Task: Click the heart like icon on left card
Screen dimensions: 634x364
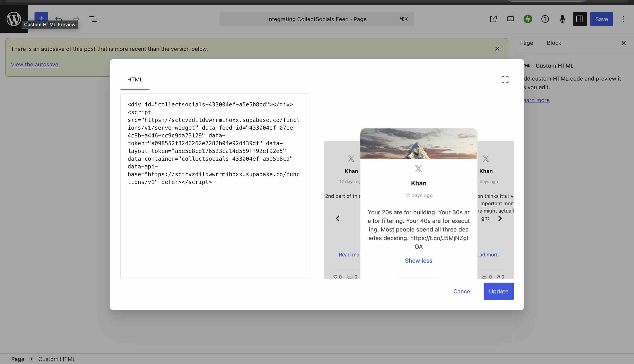Action: pos(335,277)
